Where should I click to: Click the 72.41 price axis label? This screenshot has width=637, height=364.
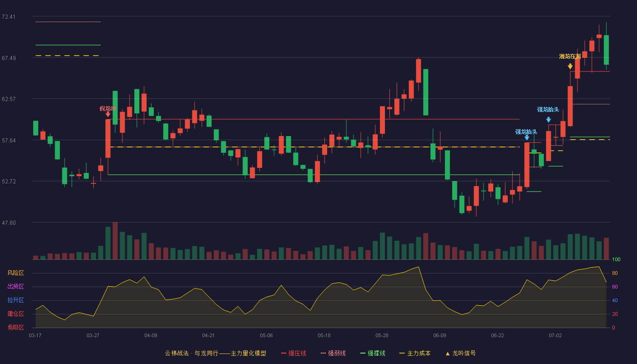point(9,17)
